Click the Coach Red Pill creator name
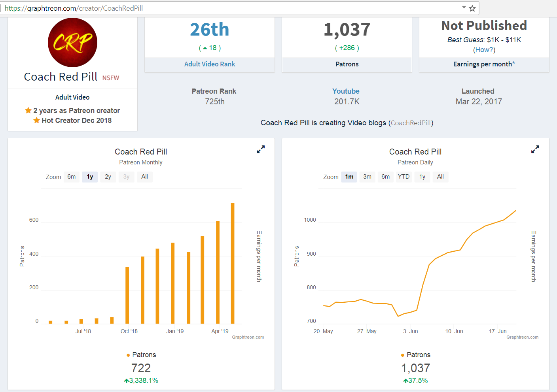This screenshot has height=392, width=557. 61,77
